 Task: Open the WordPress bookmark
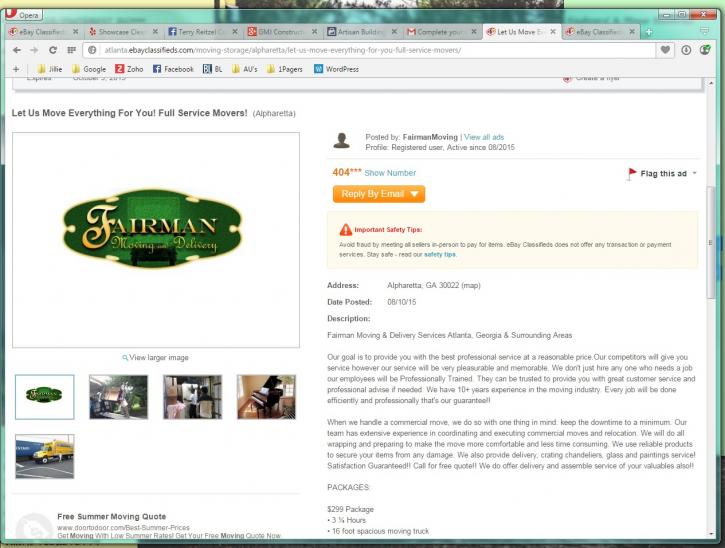[x=336, y=69]
